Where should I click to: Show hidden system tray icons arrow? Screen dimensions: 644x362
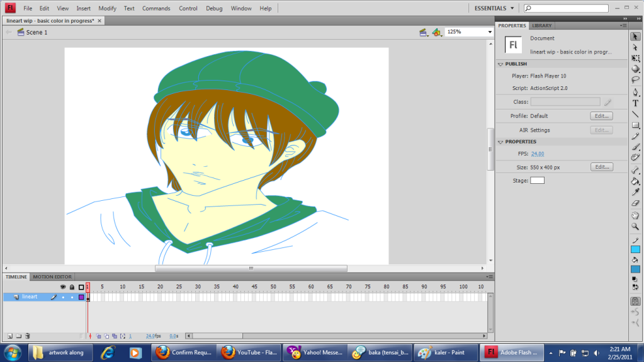tap(550, 353)
